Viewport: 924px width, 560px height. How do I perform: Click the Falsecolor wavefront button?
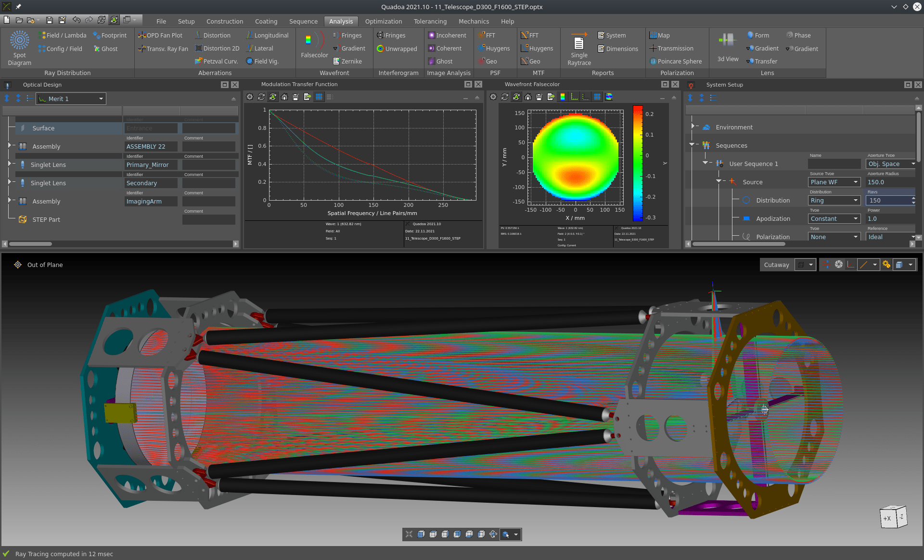coord(313,46)
